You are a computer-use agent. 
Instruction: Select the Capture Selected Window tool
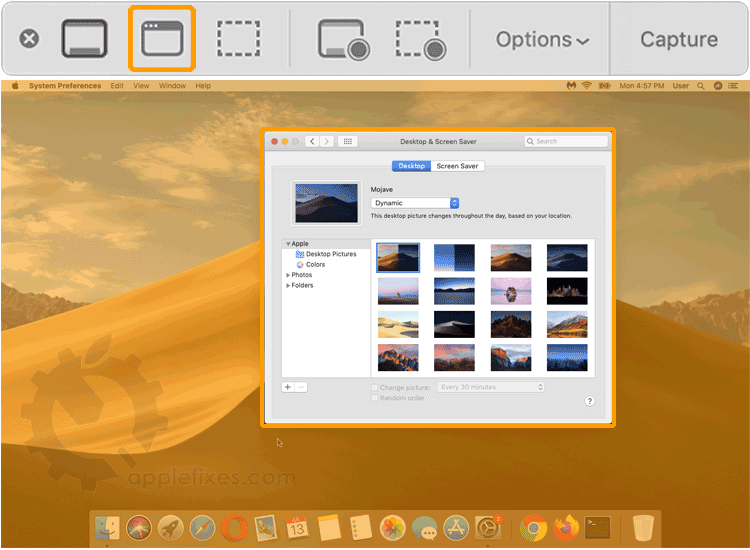click(162, 39)
